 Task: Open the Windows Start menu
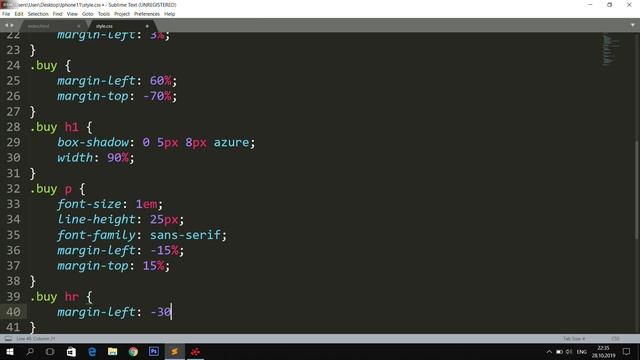click(x=10, y=351)
